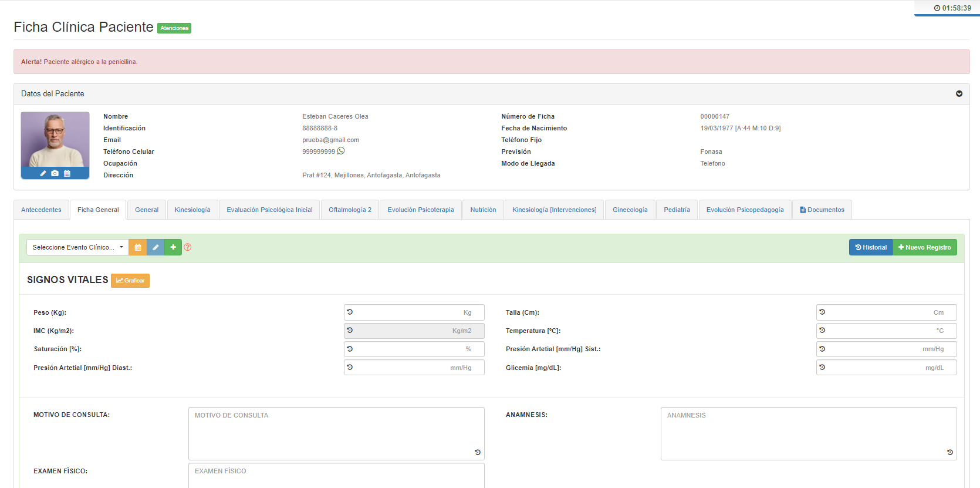The height and width of the screenshot is (488, 980).
Task: Collapse the Datos del Paciente panel
Action: (959, 94)
